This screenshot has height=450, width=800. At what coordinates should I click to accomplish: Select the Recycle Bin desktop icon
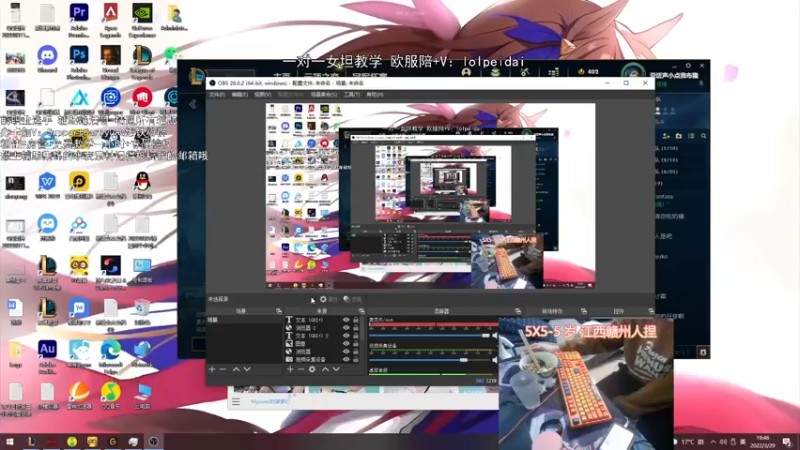pyautogui.click(x=142, y=311)
